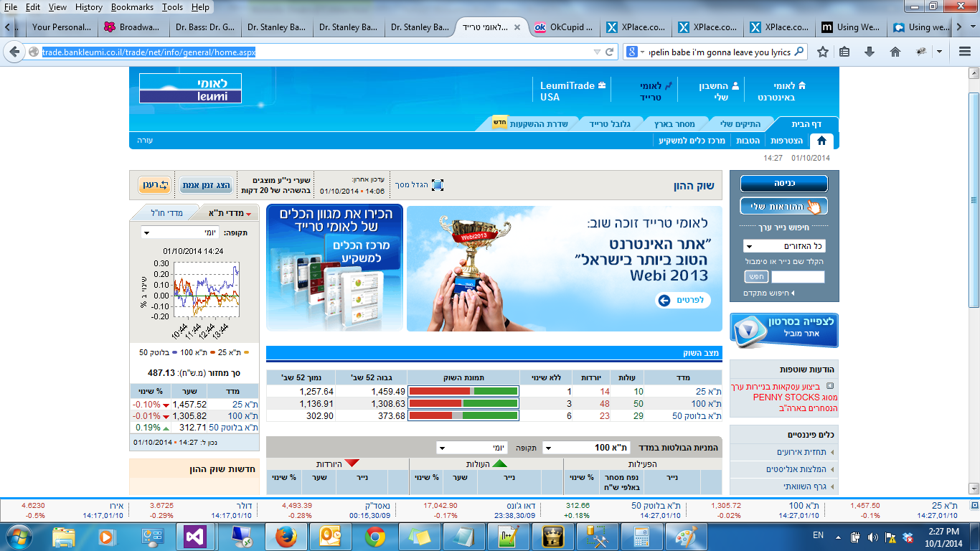Screen dimensions: 980x551
Task: Click the reload icon in the address bar
Action: pyautogui.click(x=611, y=52)
